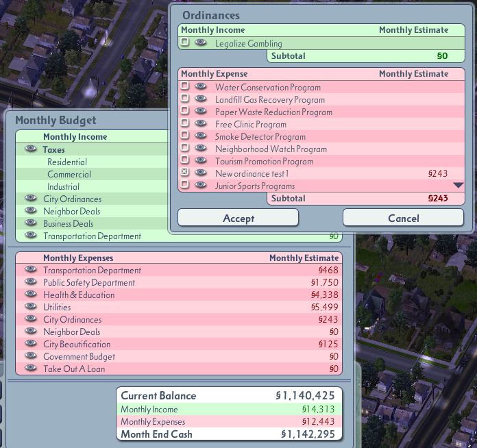Click ordinance list scroll-down arrow
The width and height of the screenshot is (477, 448).
458,185
